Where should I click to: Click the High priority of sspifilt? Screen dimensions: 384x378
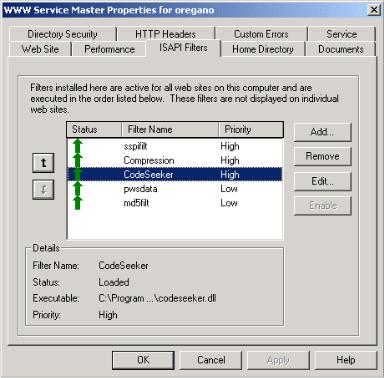[x=230, y=146]
